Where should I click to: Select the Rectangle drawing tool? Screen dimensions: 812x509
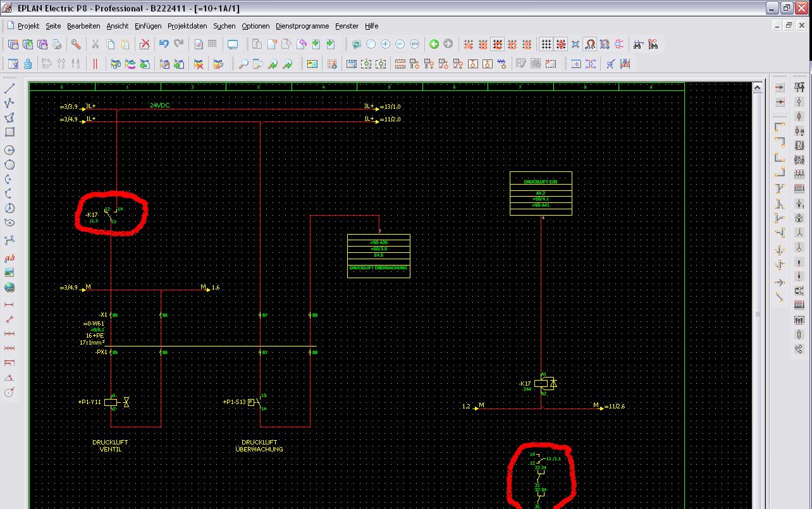point(9,132)
